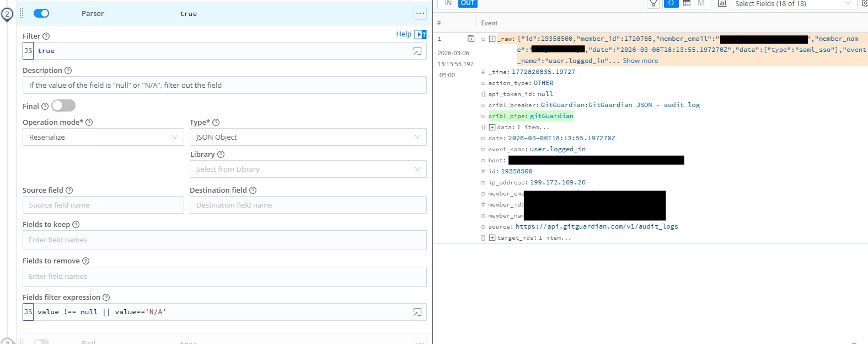This screenshot has width=868, height=344.
Task: Click the _time 1772820835.19727 value
Action: point(543,72)
